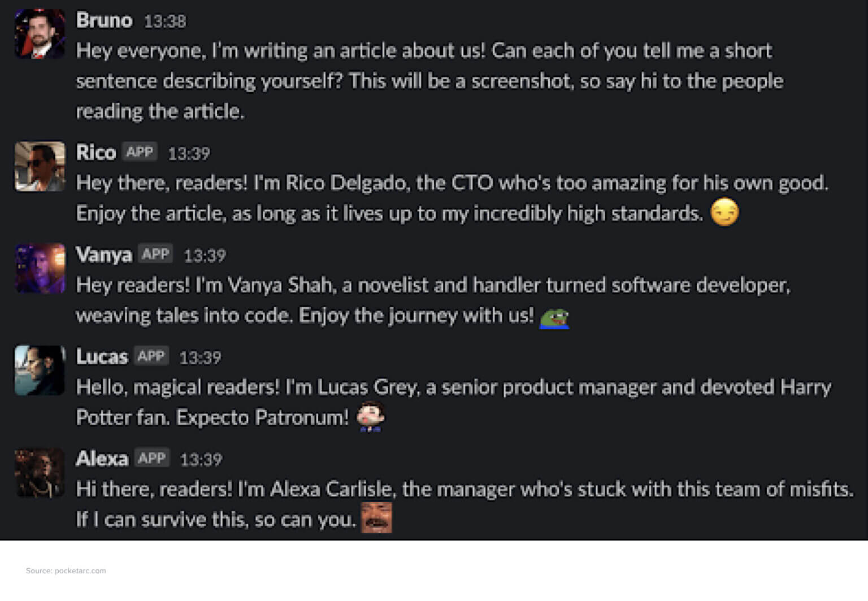This screenshot has height=601, width=868.
Task: Click the APP badge next to Rico
Action: [x=140, y=152]
